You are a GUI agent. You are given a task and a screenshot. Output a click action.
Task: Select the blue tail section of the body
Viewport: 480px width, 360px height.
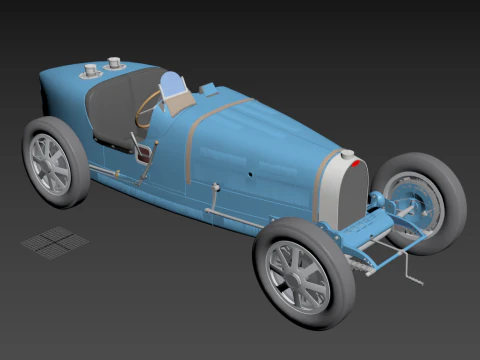click(x=63, y=93)
